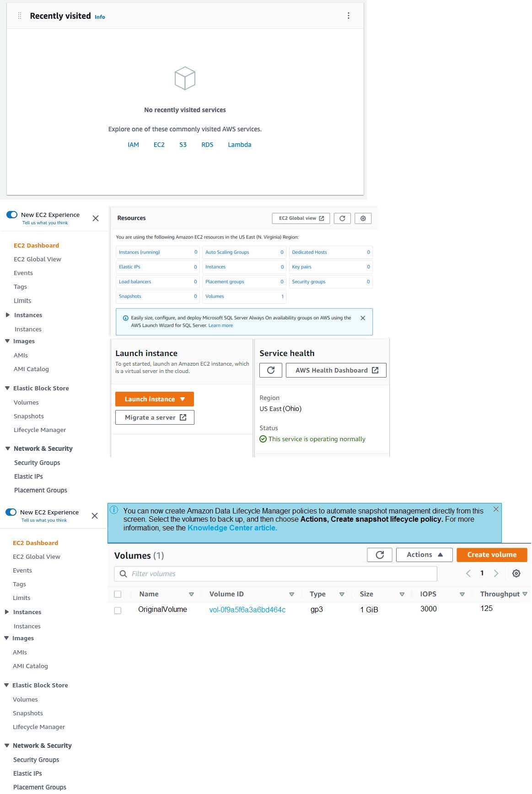Follow the Learn more link in SQL Server banner
This screenshot has width=532, height=794.
click(220, 325)
